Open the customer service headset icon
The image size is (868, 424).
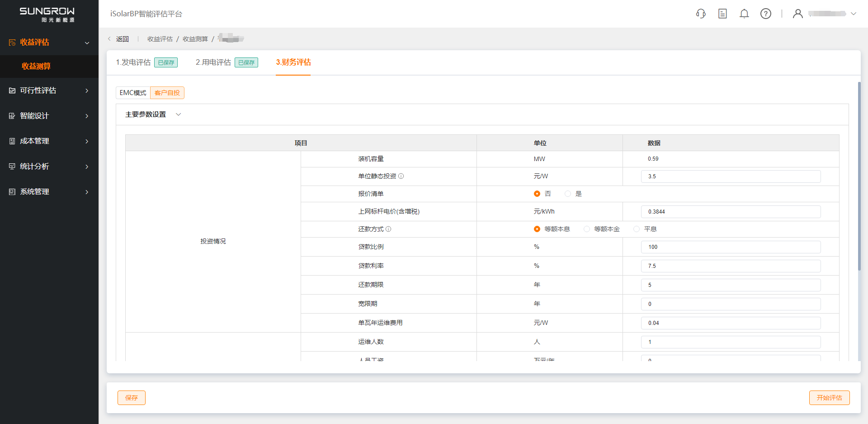pos(701,14)
